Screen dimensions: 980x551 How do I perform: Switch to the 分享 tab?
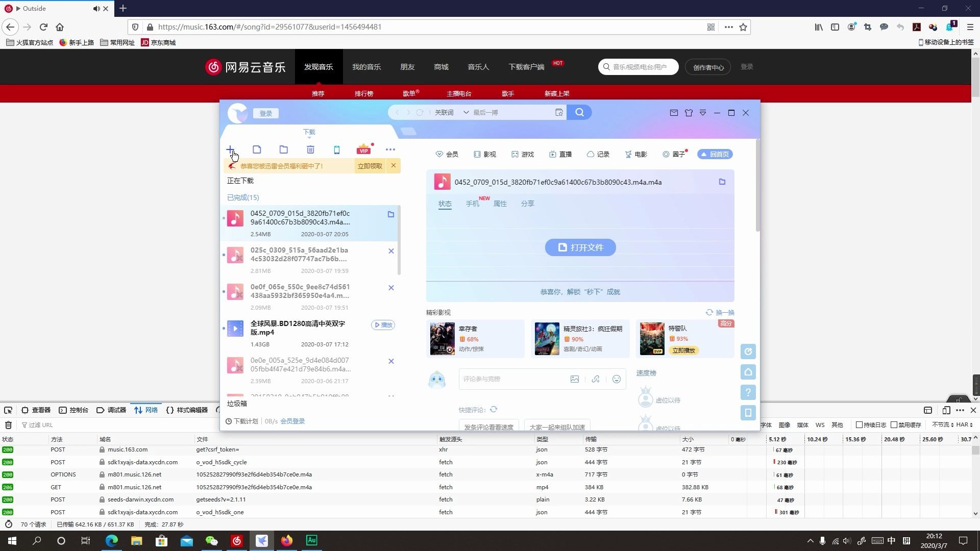point(527,204)
